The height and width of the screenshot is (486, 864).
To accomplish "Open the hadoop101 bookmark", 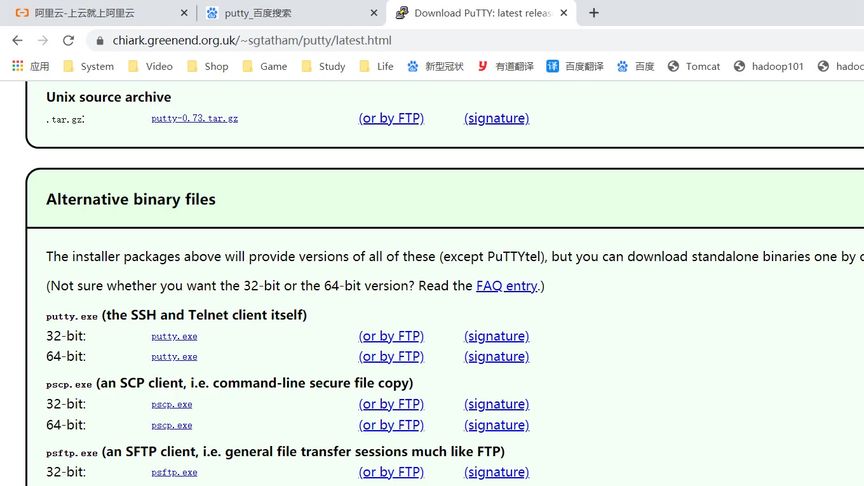I will coord(768,66).
